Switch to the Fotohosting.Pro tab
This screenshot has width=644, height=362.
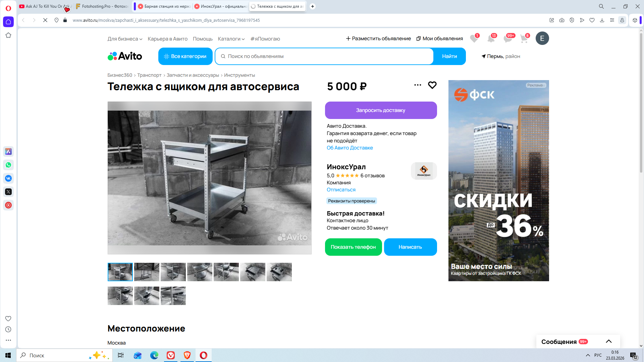click(102, 6)
